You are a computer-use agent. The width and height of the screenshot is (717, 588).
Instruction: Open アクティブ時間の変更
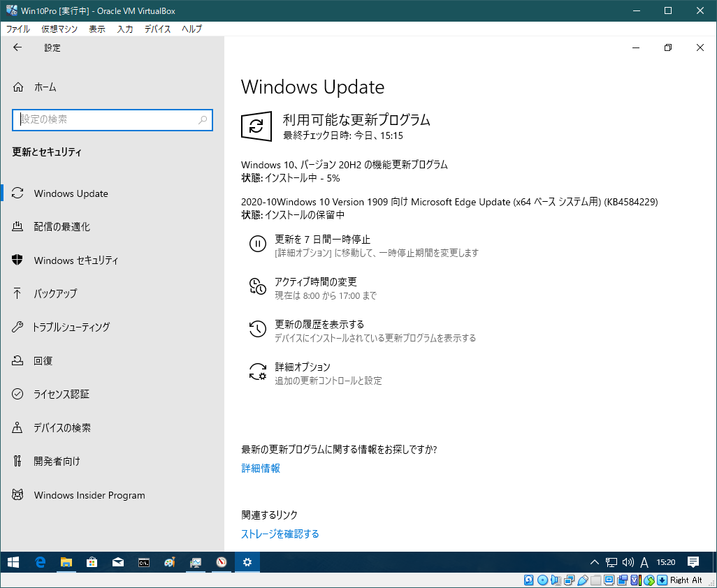click(x=313, y=288)
